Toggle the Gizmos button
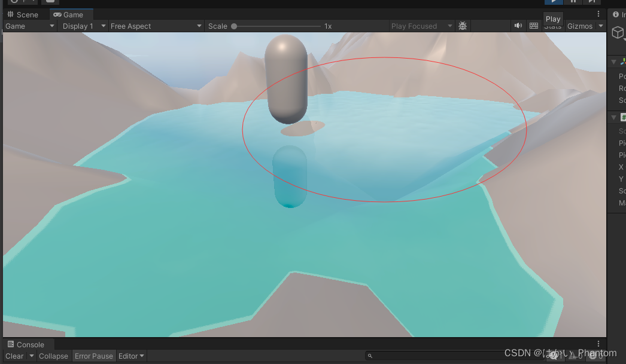 point(580,26)
